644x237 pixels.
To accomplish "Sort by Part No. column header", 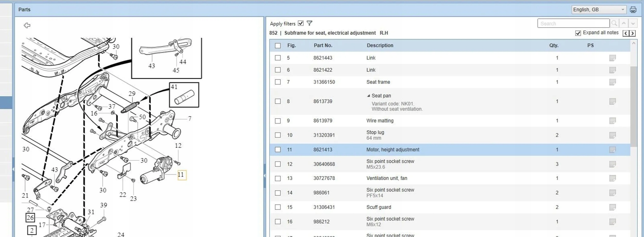I will (x=323, y=46).
